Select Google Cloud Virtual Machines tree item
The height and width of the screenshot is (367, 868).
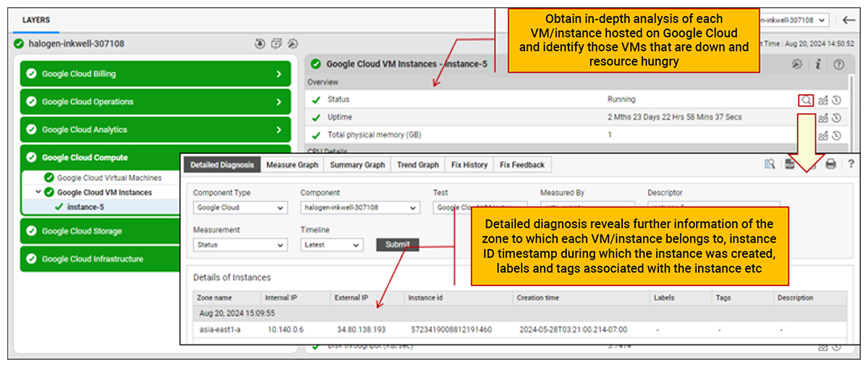tap(109, 177)
